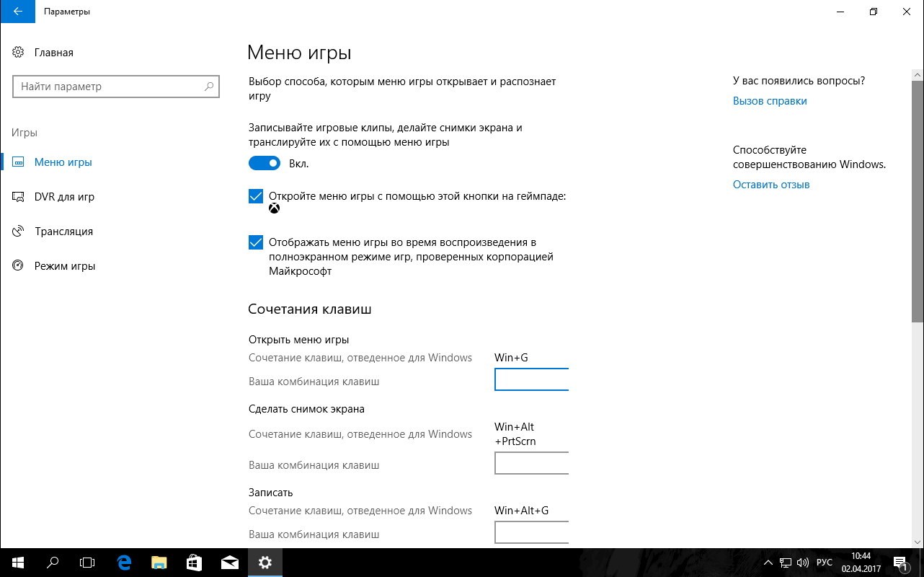Viewport: 924px width, 577px height.
Task: Go back using the arrow button
Action: 17,12
